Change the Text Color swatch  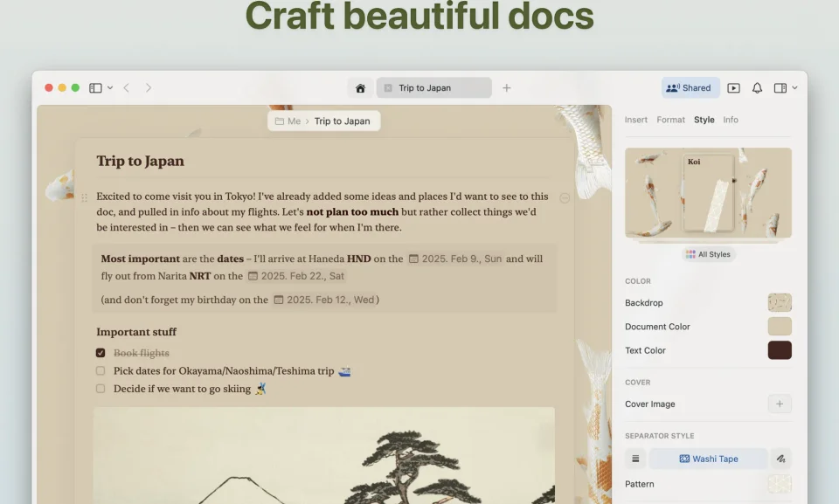(780, 350)
